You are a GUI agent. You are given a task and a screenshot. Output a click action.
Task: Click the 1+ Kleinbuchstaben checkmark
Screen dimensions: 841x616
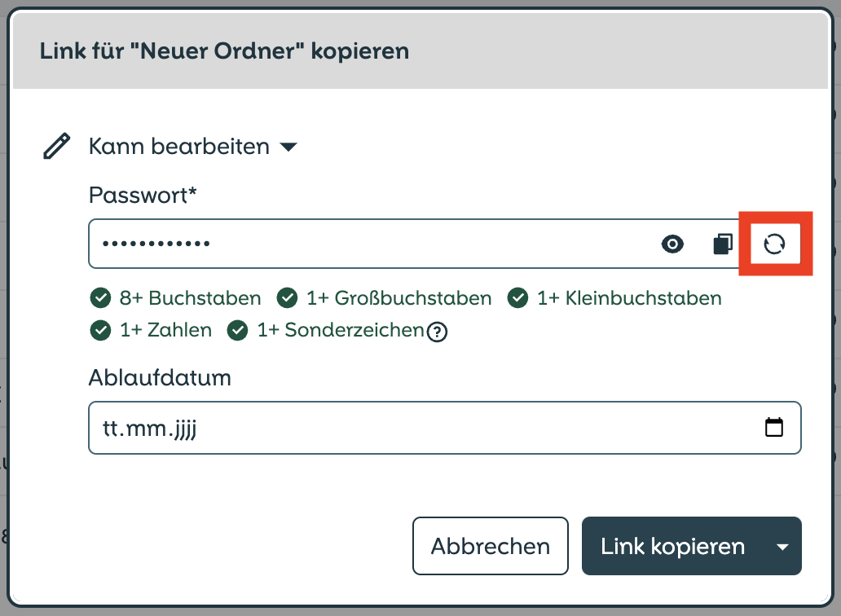click(517, 297)
